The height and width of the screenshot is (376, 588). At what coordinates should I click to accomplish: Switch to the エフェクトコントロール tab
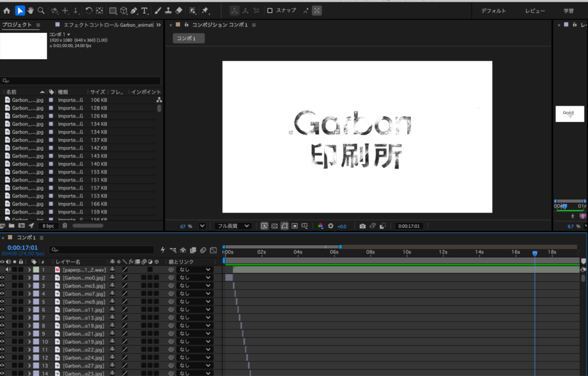pos(109,25)
